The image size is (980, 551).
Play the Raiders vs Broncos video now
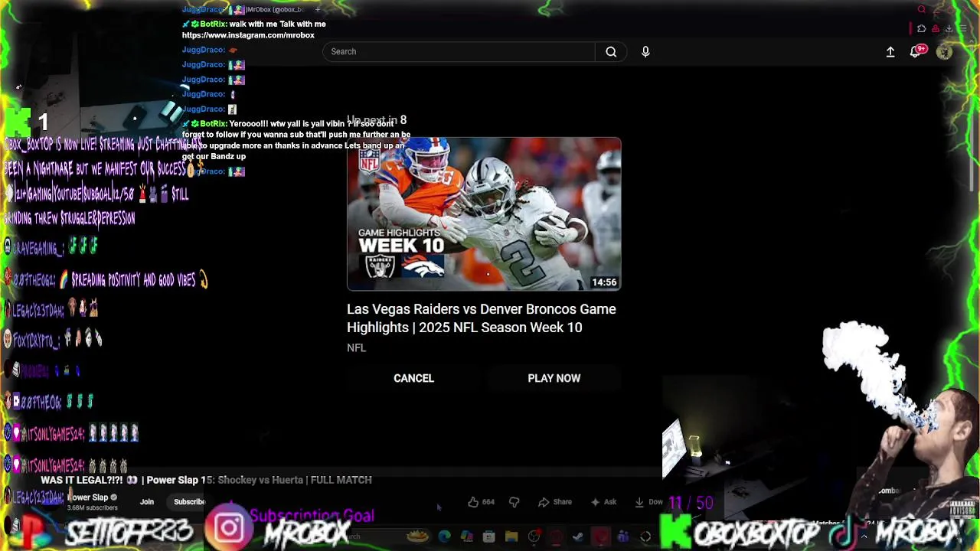554,378
